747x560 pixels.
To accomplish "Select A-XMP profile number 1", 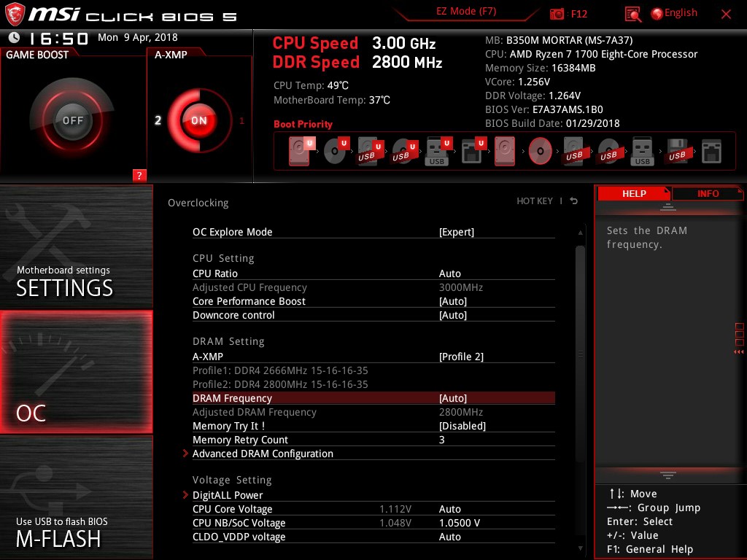I will pos(241,120).
